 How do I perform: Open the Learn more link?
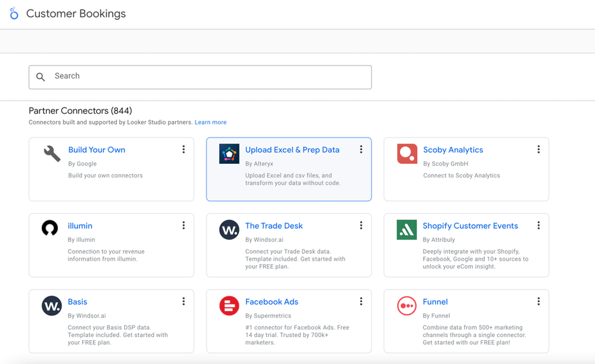210,122
